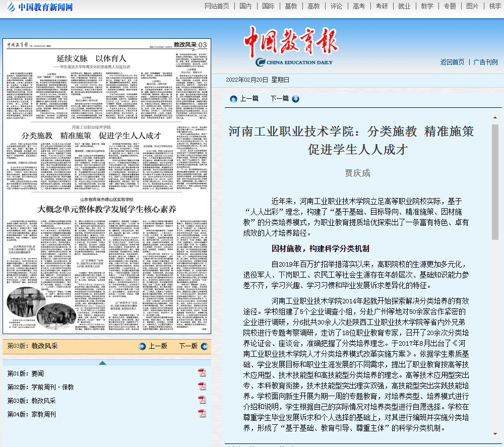Click the 下一版 next page arrow icon

point(204,346)
